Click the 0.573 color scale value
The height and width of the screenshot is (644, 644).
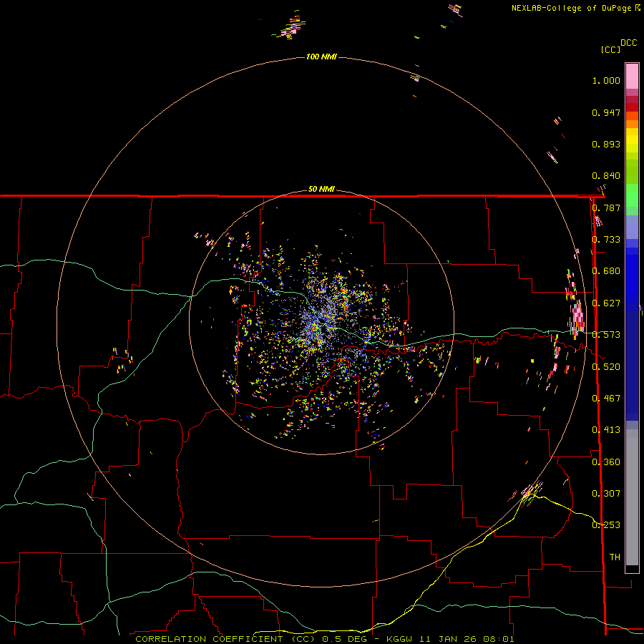(606, 335)
